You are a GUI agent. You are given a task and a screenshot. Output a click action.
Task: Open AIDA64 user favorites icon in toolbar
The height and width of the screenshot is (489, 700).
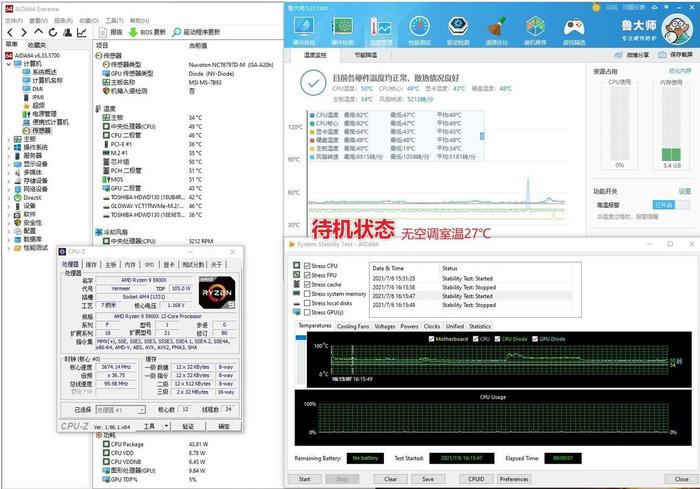67,32
